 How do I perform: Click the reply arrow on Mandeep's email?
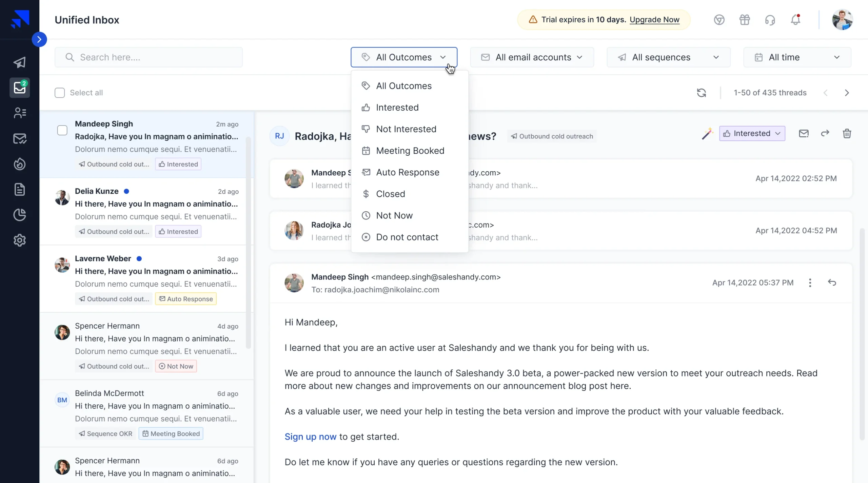coord(832,283)
